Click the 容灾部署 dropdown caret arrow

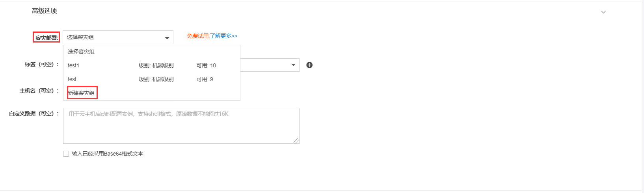click(167, 38)
